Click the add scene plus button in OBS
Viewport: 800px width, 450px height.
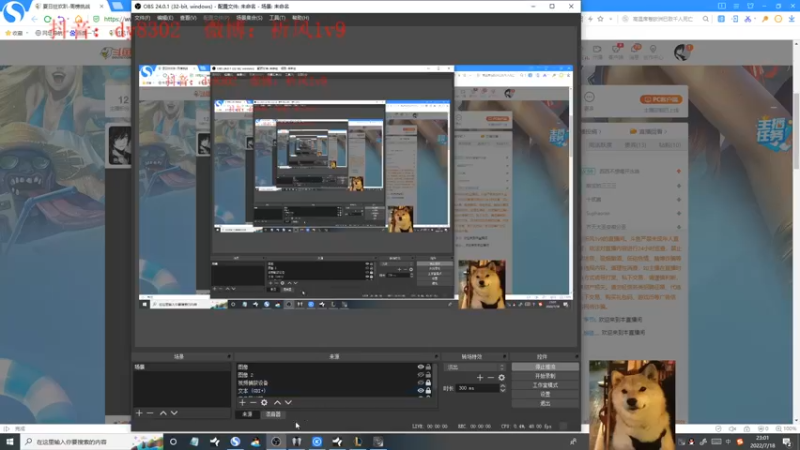[x=139, y=413]
